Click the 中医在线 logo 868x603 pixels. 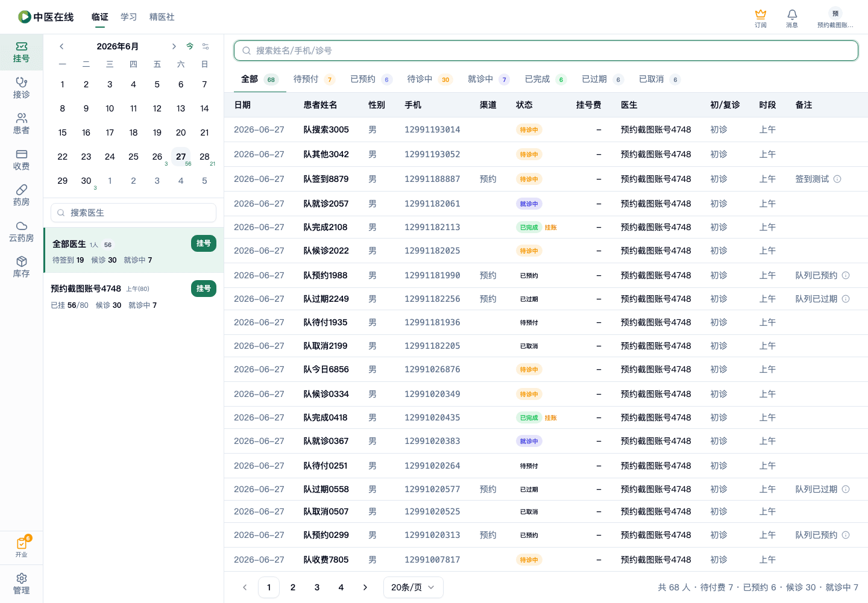[x=46, y=17]
